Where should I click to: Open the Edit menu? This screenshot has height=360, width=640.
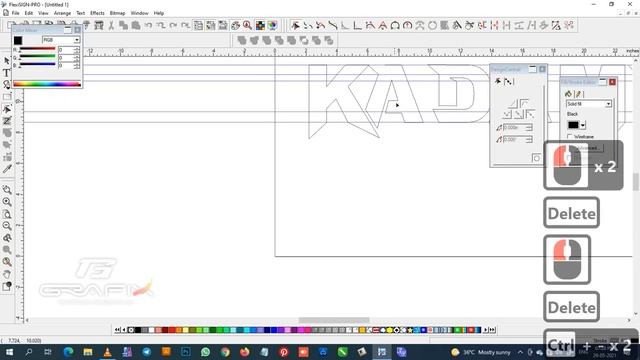pos(29,13)
